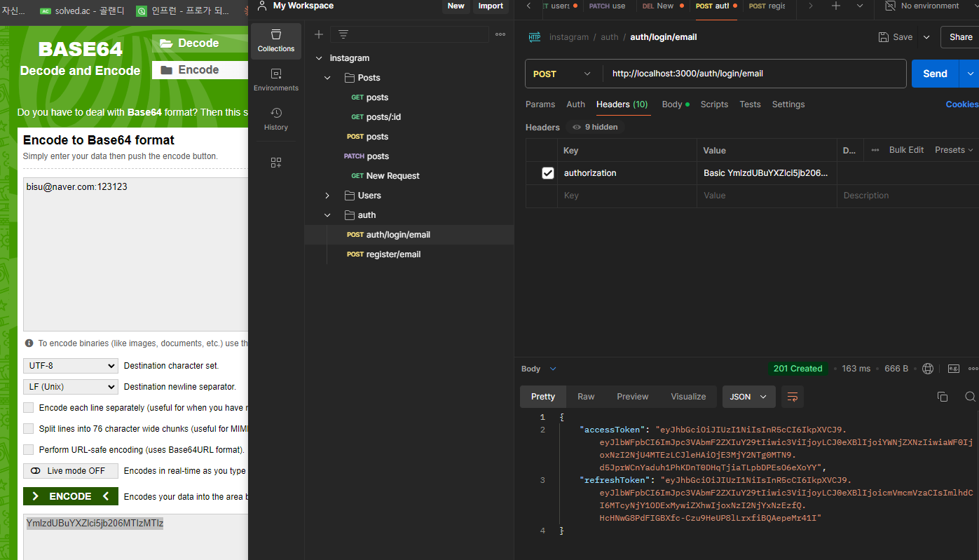Toggle the response line wrap icon

[793, 397]
